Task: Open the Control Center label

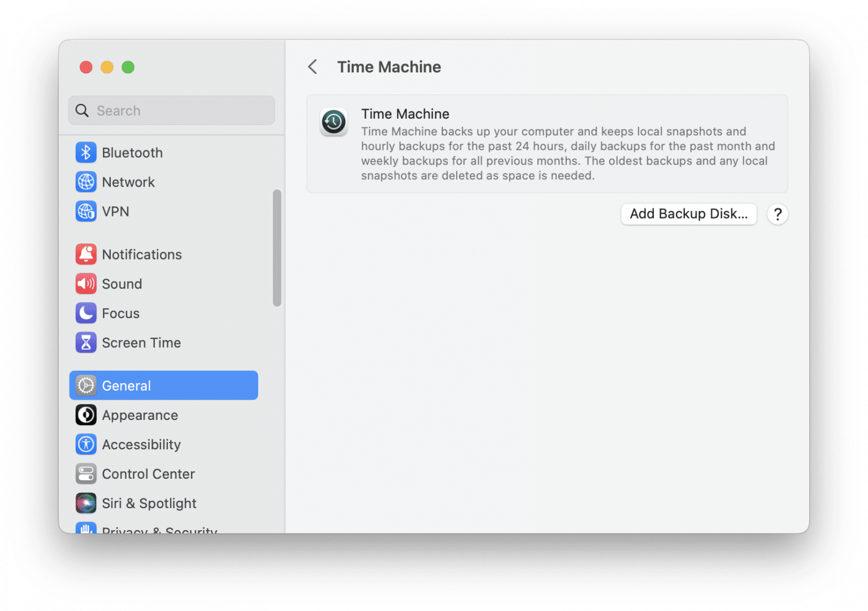Action: (x=149, y=474)
